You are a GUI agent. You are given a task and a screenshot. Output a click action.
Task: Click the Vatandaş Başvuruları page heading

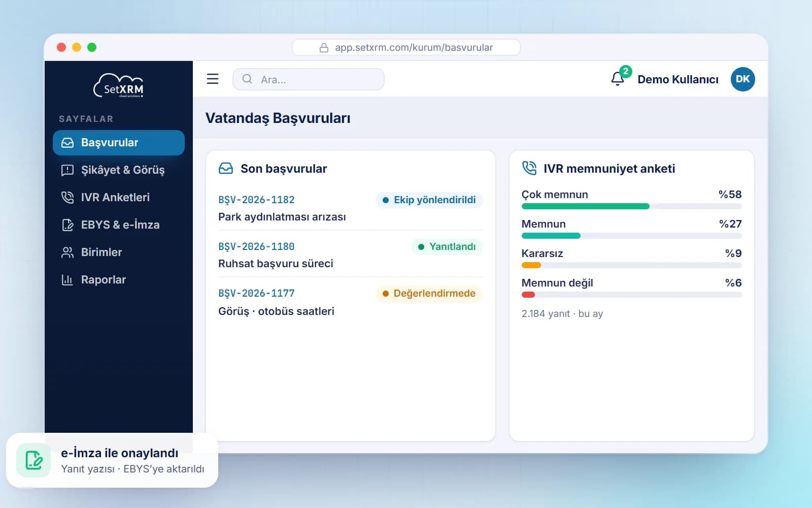[x=278, y=118]
